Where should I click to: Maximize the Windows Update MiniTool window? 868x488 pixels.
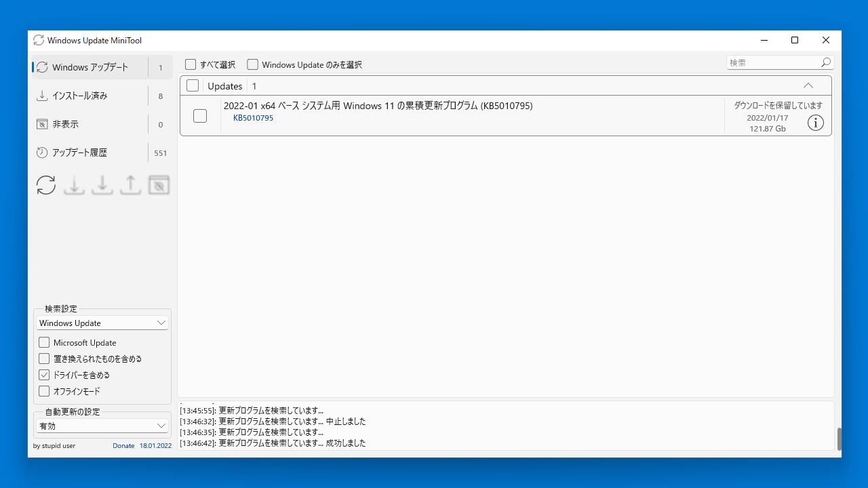pyautogui.click(x=795, y=40)
